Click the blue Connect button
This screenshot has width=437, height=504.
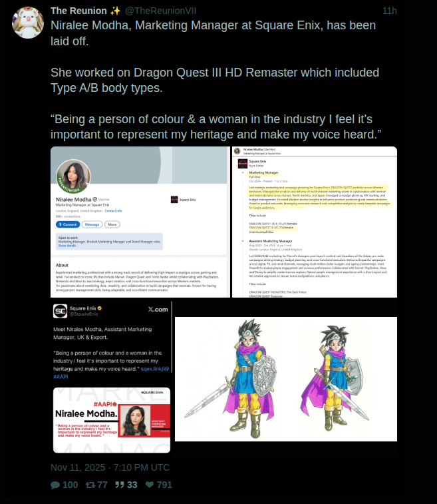coord(68,224)
